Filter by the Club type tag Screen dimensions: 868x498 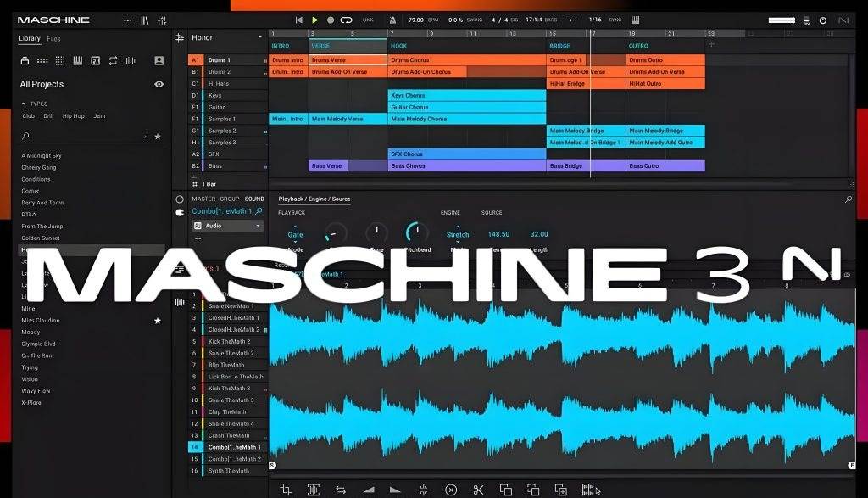click(x=29, y=116)
